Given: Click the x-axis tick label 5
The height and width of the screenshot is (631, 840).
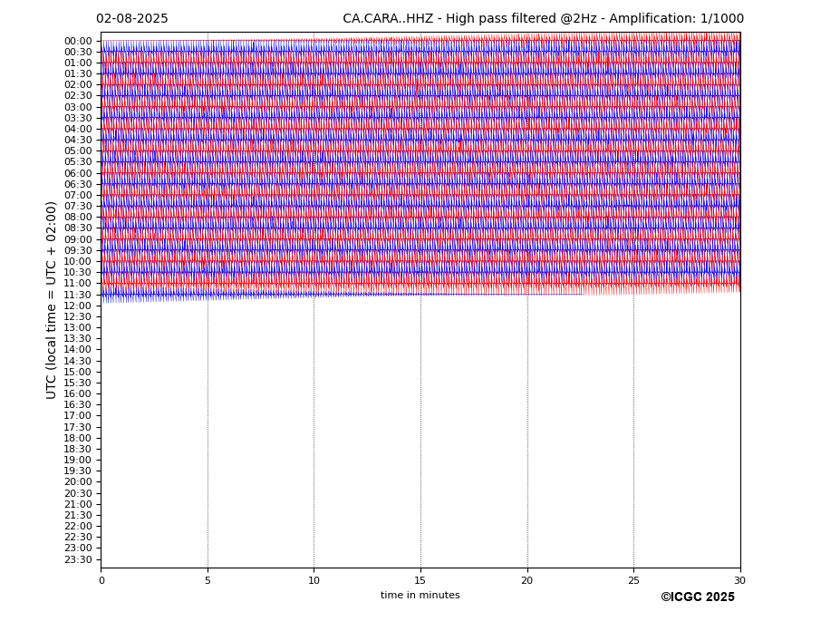Looking at the screenshot, I should pyautogui.click(x=208, y=580).
